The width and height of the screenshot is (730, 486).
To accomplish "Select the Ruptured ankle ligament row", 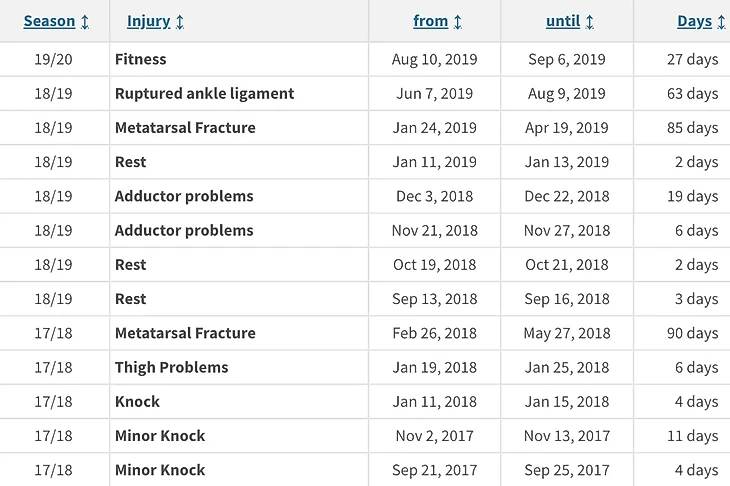I will tap(204, 94).
